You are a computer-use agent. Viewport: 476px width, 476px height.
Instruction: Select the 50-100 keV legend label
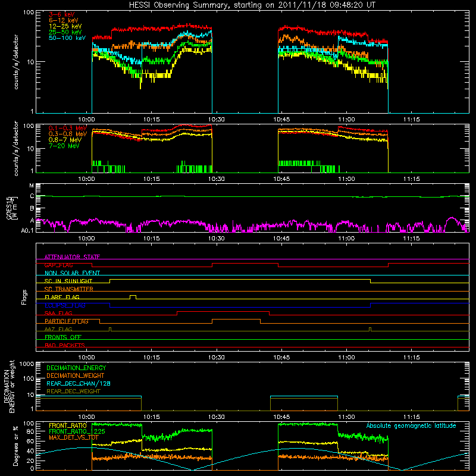point(67,38)
